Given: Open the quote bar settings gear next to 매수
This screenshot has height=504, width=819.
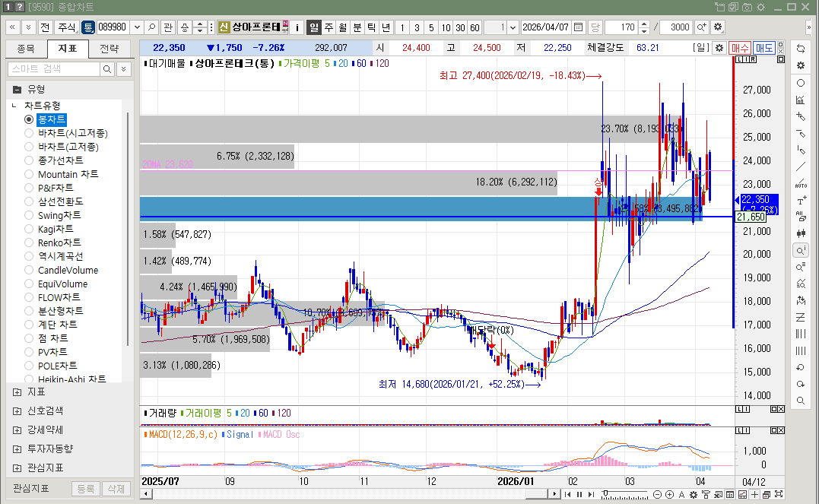Looking at the screenshot, I should click(719, 48).
